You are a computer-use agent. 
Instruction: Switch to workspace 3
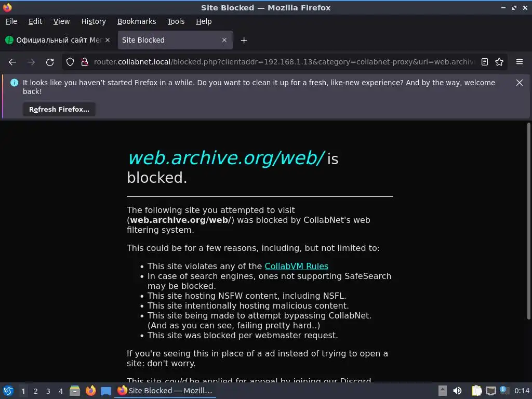click(48, 391)
